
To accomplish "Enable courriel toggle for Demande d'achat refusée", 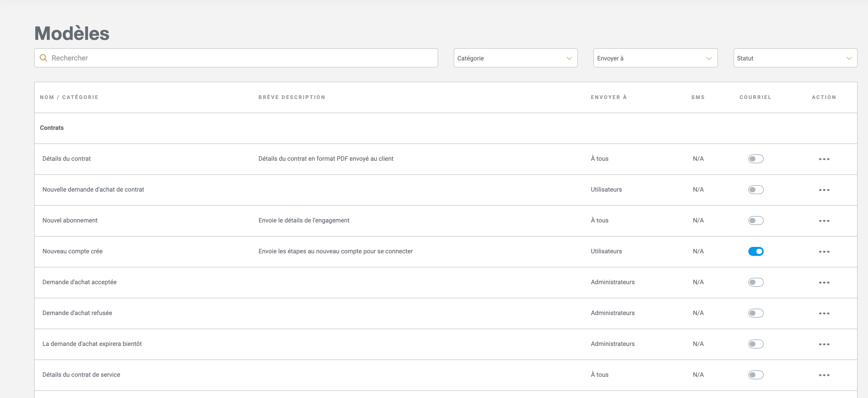I will (755, 313).
